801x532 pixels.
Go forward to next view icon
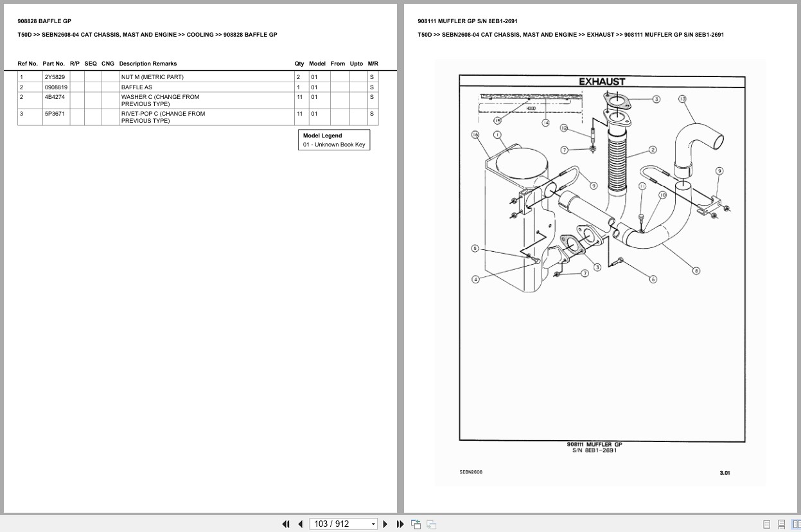point(431,524)
